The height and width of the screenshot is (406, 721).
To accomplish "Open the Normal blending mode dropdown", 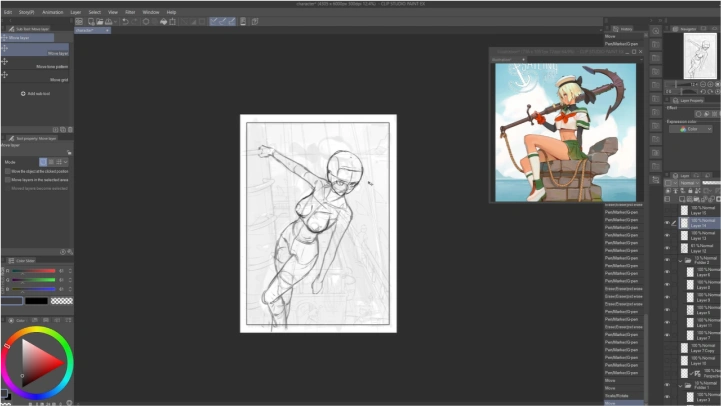I will (689, 183).
